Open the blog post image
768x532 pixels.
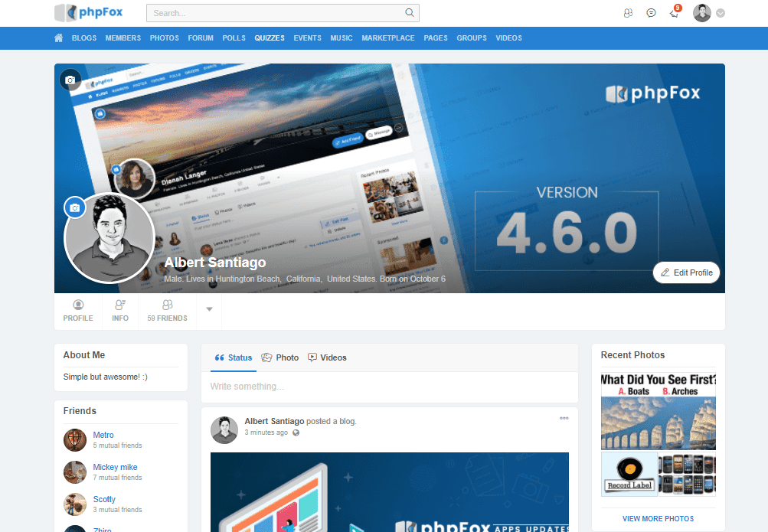pos(390,492)
